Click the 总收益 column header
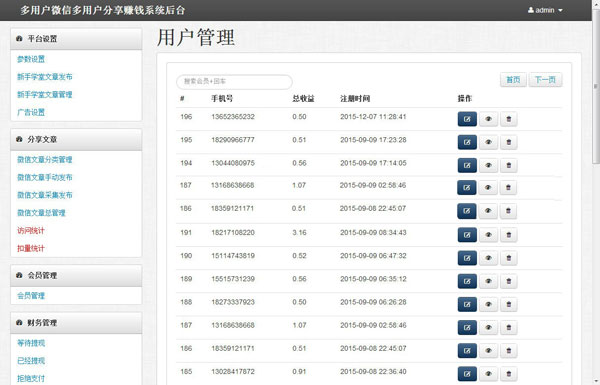This screenshot has width=600, height=385. click(303, 99)
